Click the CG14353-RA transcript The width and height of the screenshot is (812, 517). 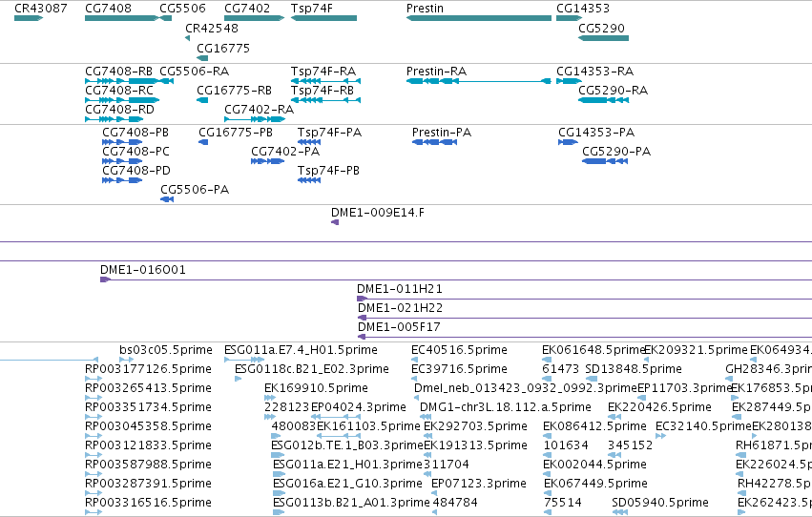click(x=569, y=81)
